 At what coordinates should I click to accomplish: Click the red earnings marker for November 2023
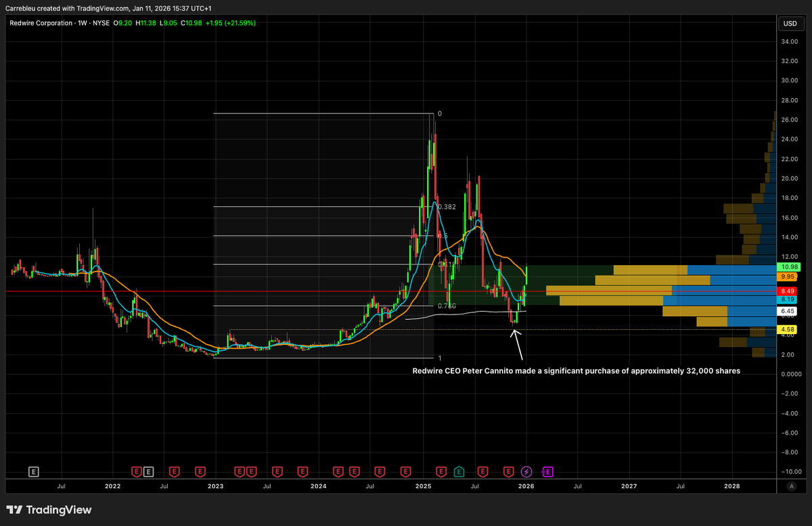(x=302, y=471)
